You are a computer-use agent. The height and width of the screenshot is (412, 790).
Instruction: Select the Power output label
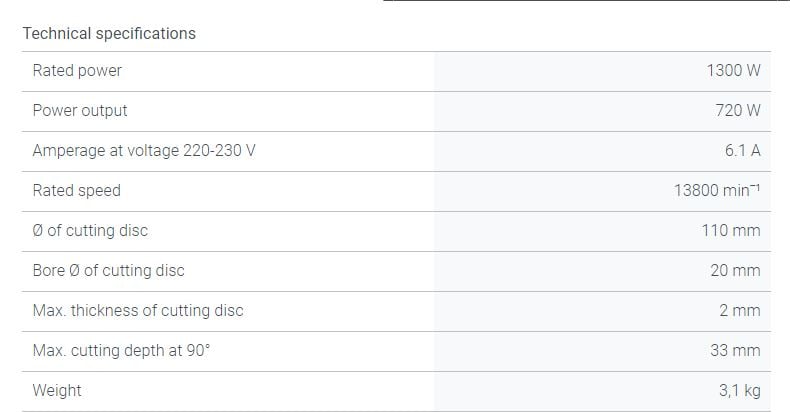tap(80, 111)
